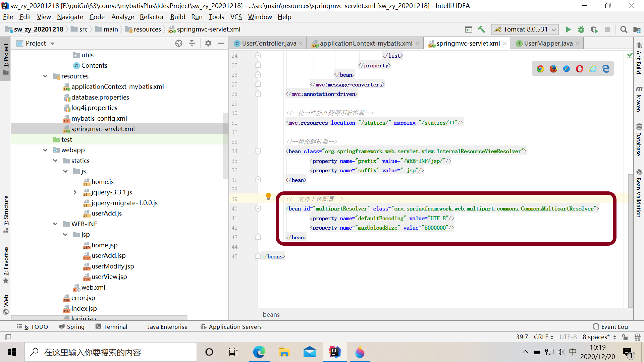Collapse all nodes in Project panel
The width and height of the screenshot is (644, 362).
[x=192, y=43]
